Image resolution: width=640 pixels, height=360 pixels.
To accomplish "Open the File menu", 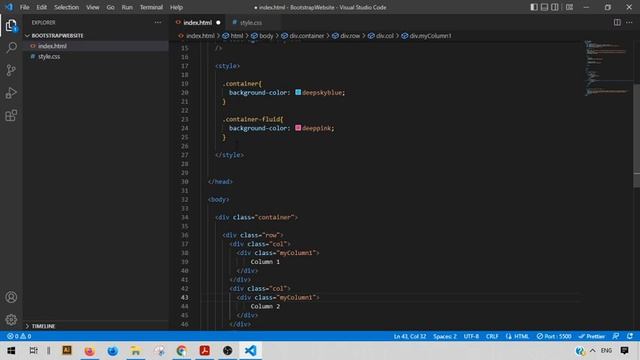I will [x=24, y=7].
